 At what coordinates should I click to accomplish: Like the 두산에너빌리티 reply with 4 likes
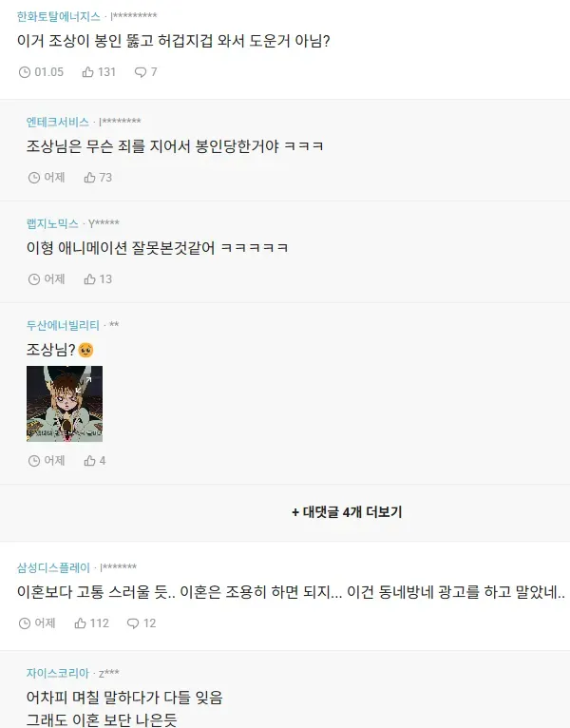point(95,461)
